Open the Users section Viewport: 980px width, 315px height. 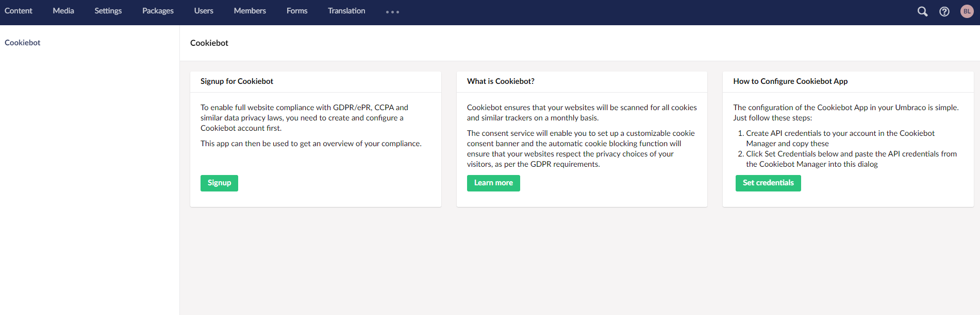pyautogui.click(x=204, y=11)
